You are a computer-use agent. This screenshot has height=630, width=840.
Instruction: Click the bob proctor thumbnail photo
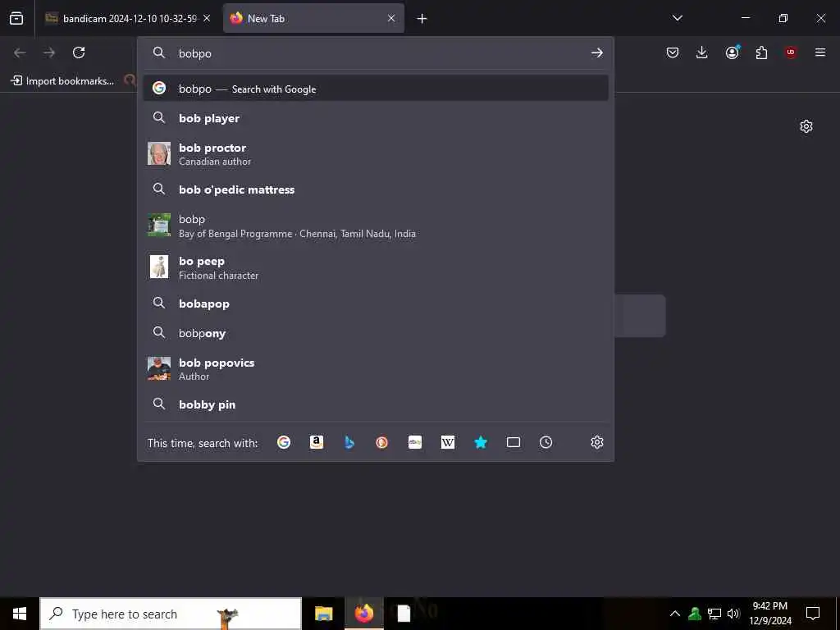point(159,153)
